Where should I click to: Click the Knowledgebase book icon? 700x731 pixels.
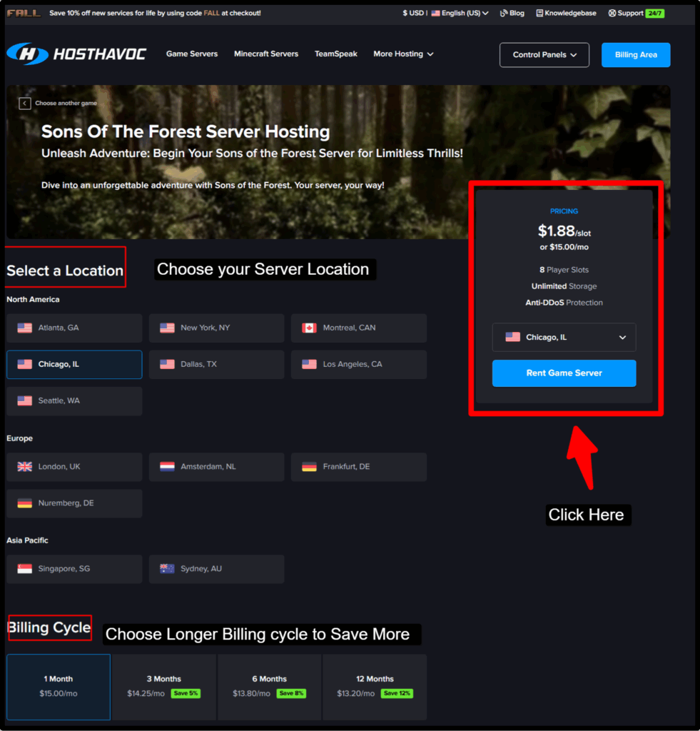pyautogui.click(x=540, y=13)
